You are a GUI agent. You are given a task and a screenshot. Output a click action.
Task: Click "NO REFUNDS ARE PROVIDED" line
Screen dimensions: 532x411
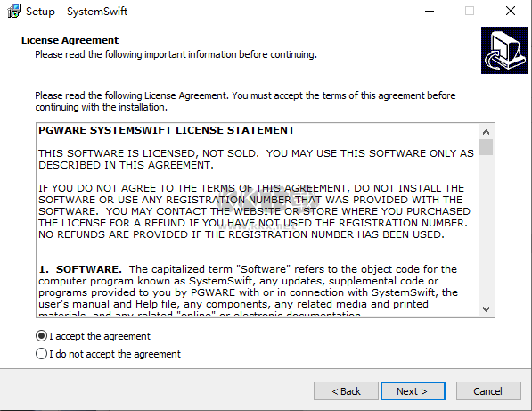pos(241,234)
